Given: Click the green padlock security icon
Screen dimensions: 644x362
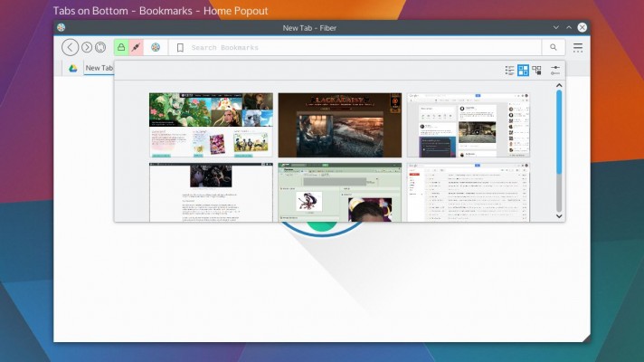Looking at the screenshot, I should pyautogui.click(x=121, y=47).
